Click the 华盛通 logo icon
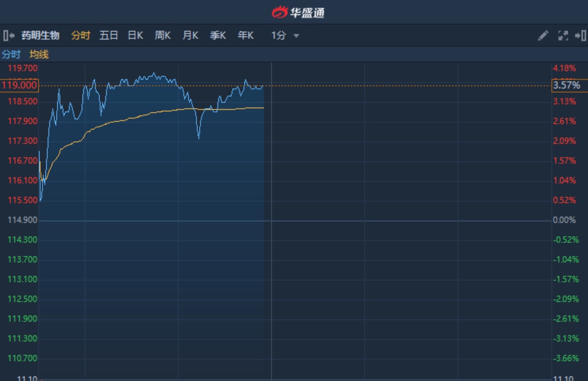This screenshot has height=381, width=588. (280, 12)
